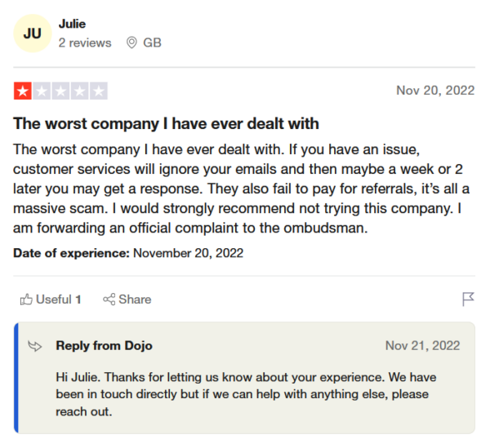
Task: Click the second grey rating star
Action: [x=42, y=91]
